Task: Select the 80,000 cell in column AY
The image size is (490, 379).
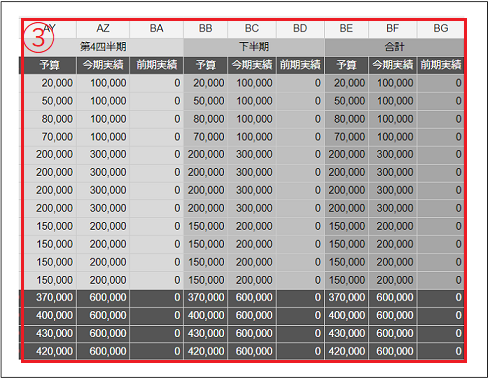Action: click(50, 119)
